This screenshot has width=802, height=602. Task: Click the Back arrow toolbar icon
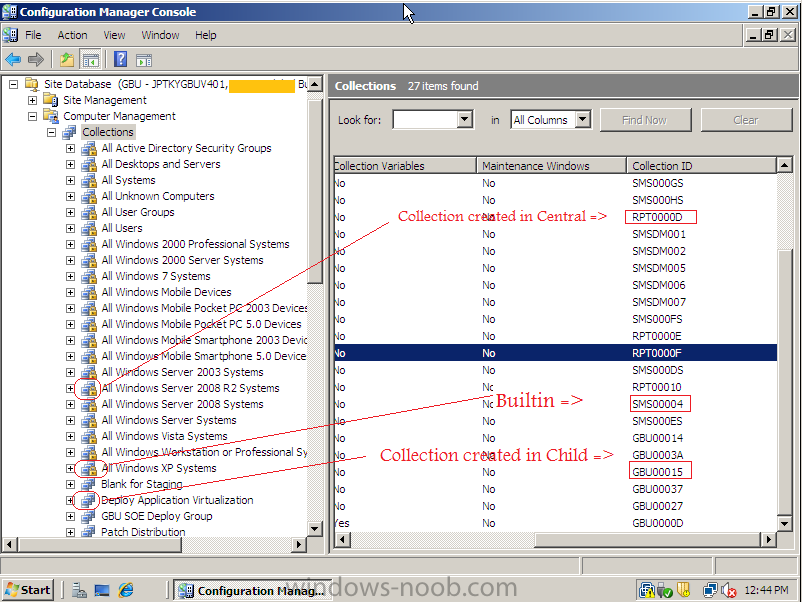point(13,60)
